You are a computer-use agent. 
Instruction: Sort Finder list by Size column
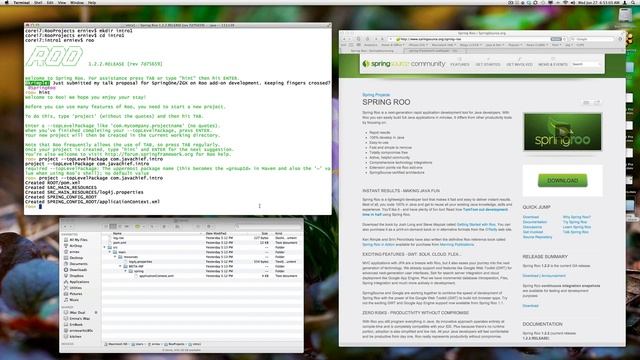click(x=261, y=233)
